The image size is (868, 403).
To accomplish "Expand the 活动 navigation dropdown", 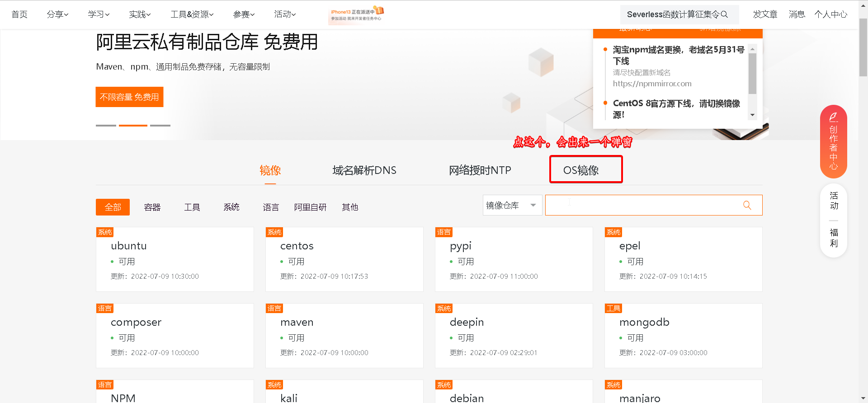I will pos(285,14).
